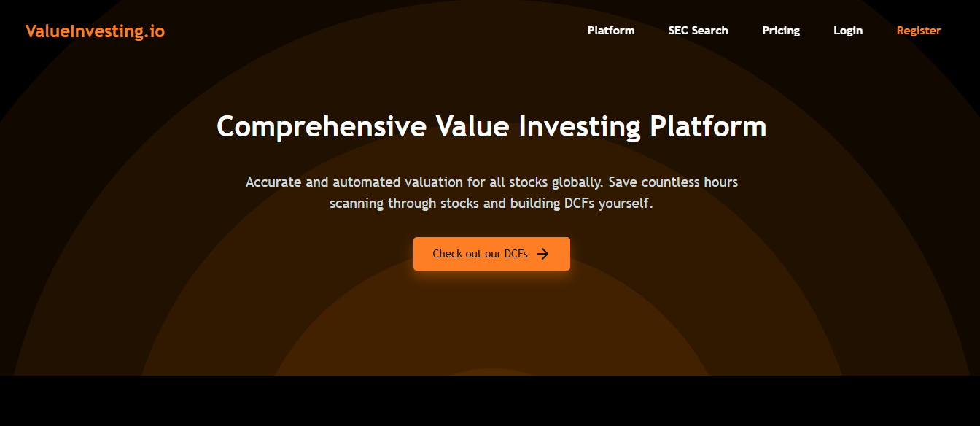Open the Platform menu in the navigation

(611, 31)
